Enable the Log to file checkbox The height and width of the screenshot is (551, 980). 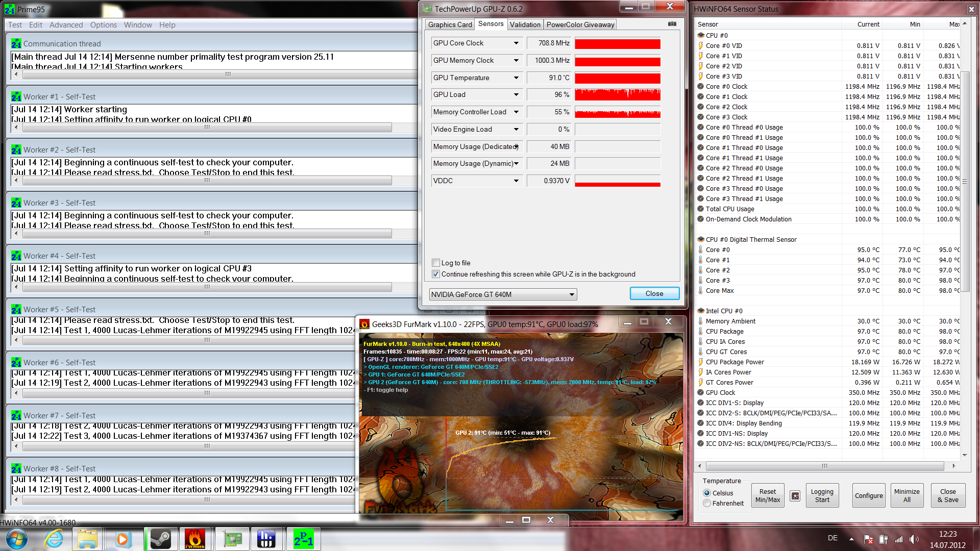(436, 263)
